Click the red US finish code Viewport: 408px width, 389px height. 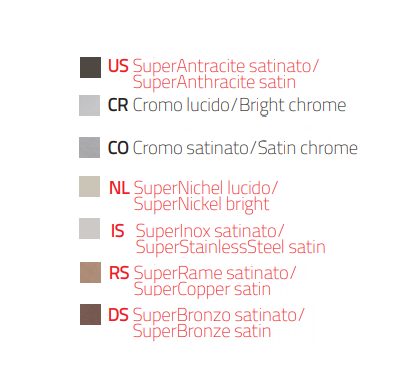(x=118, y=66)
